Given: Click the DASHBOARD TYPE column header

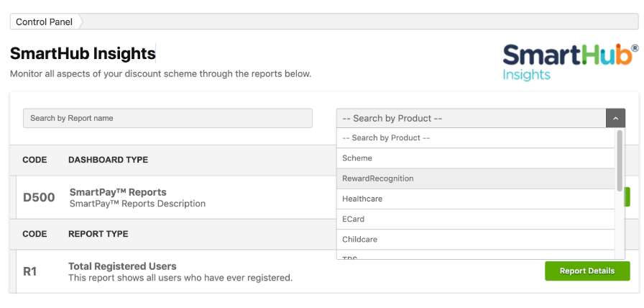Looking at the screenshot, I should (108, 160).
